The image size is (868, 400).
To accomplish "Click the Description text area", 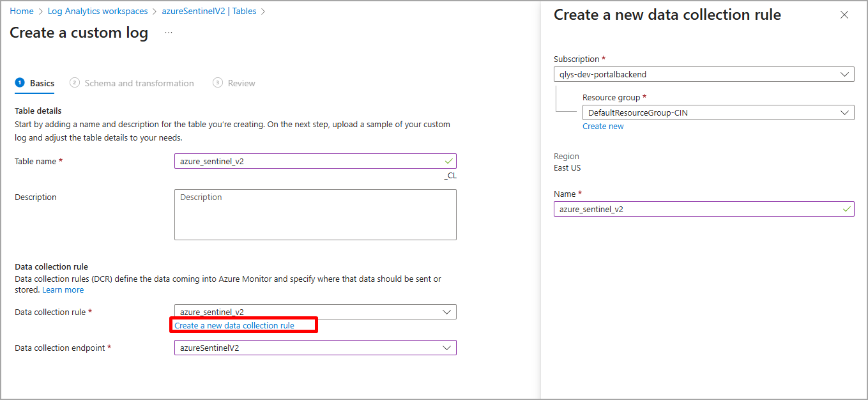I will tap(315, 215).
